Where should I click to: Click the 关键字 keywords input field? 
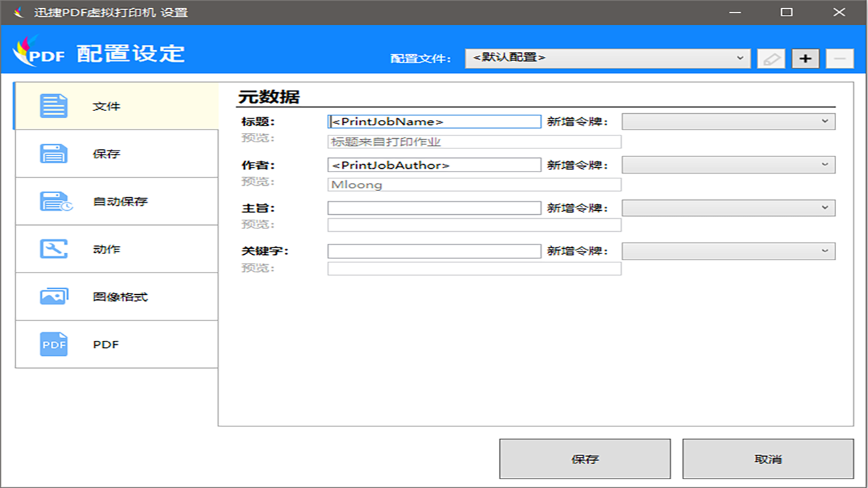(x=432, y=251)
